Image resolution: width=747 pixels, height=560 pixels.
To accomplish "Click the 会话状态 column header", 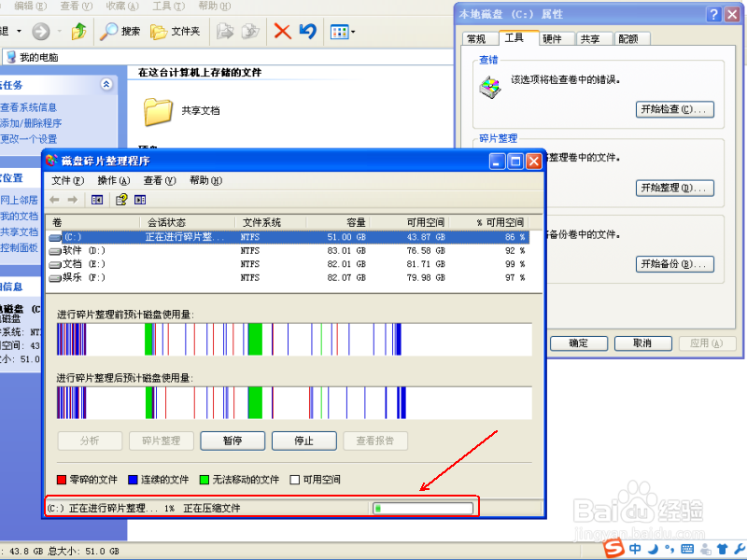I will [x=188, y=222].
